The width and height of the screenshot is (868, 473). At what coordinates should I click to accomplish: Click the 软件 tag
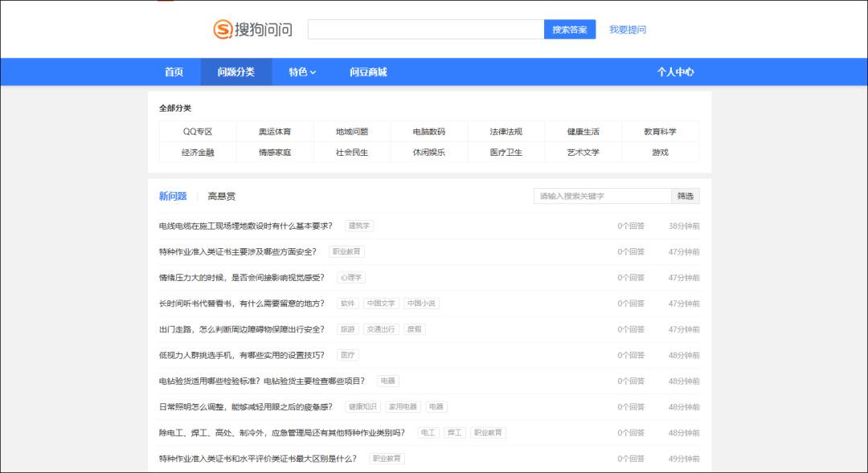pyautogui.click(x=348, y=304)
